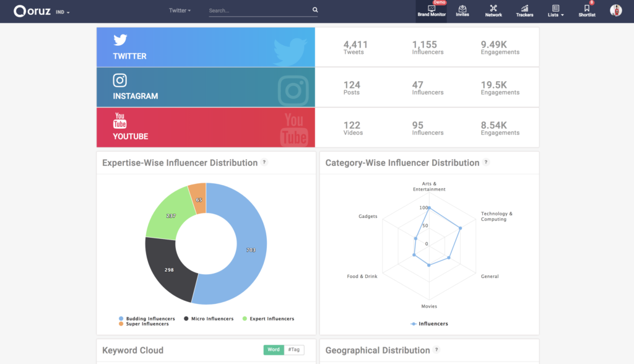634x364 pixels.
Task: Open help icon for Geographical Distribution
Action: pyautogui.click(x=436, y=350)
